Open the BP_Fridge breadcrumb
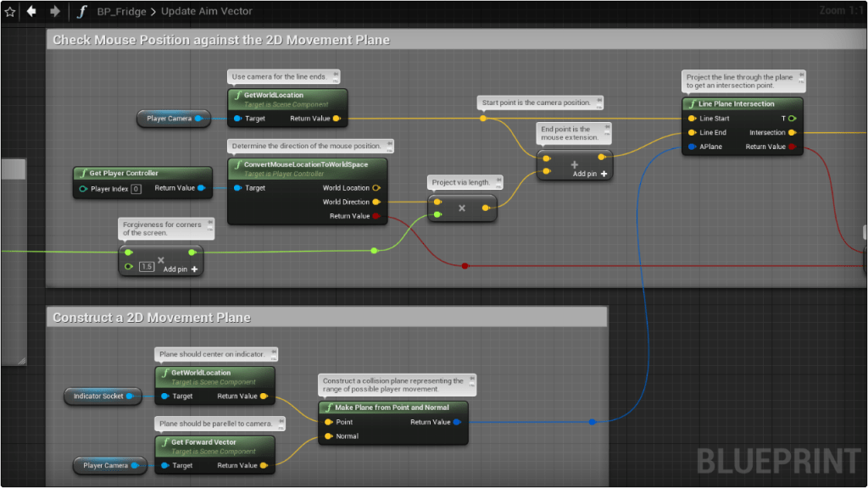Screen dimensions: 868x488 (121, 12)
